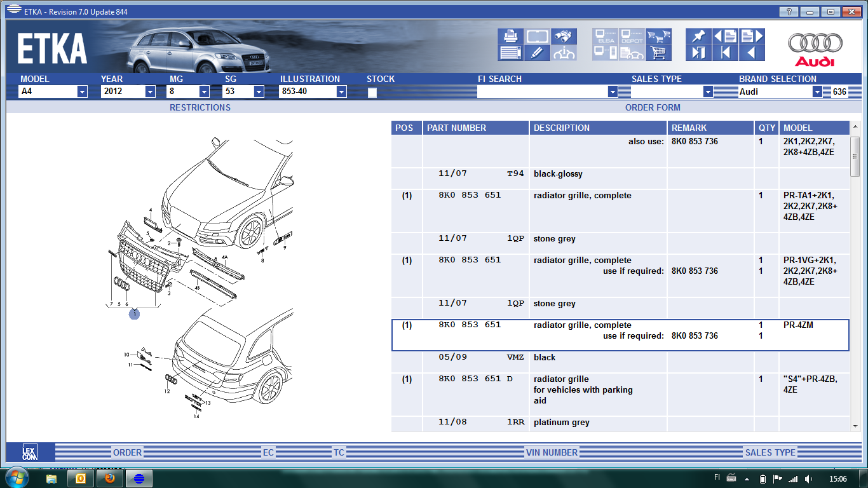Switch to the ORDER FORM tab

coord(653,107)
